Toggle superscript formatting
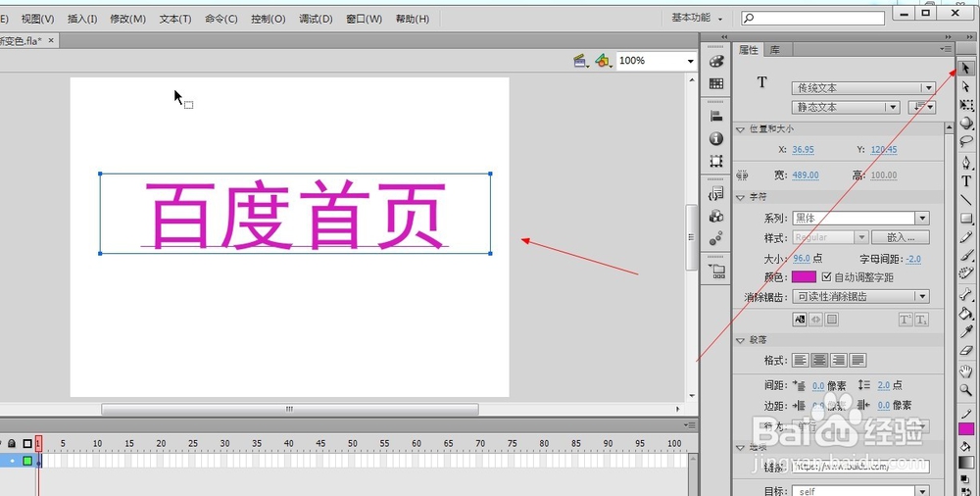Viewport: 980px width, 496px height. click(x=905, y=320)
